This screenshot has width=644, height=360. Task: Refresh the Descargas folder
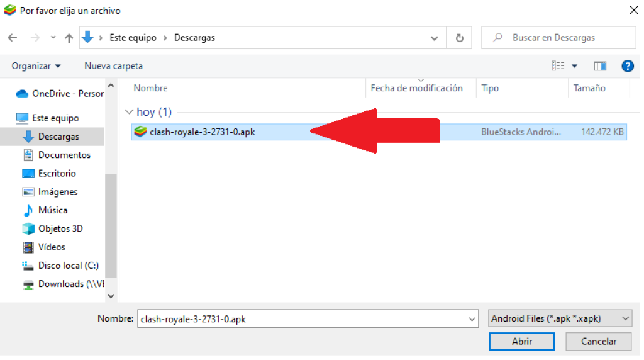tap(459, 38)
